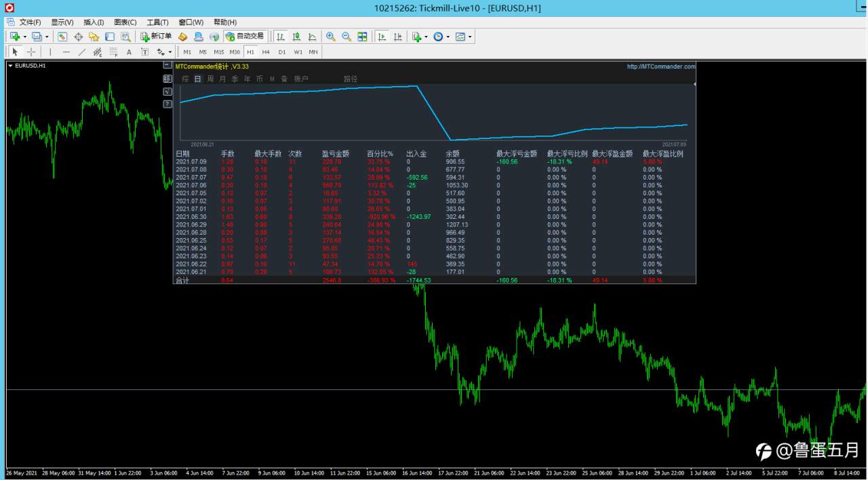Viewport: 868px width, 480px height.
Task: Open the Templates icon
Action: coord(460,37)
